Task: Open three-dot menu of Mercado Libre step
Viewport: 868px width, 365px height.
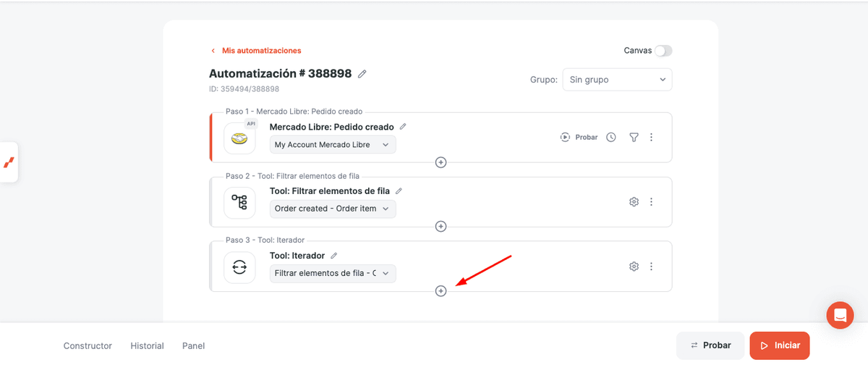Action: pyautogui.click(x=651, y=137)
